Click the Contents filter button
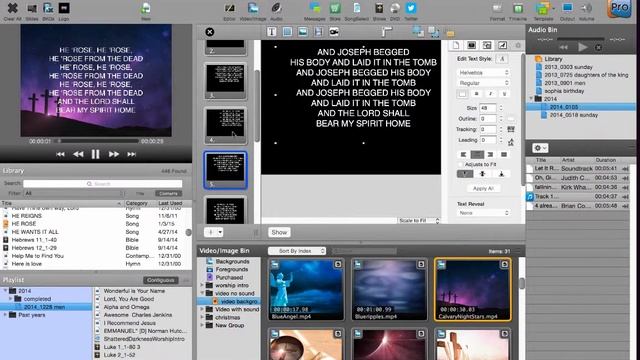 click(x=168, y=193)
